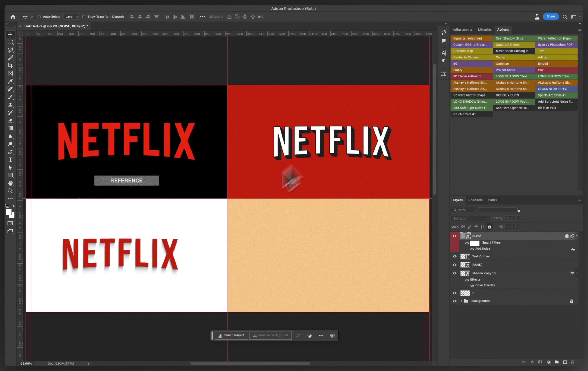Select the Dodge tool
The image size is (588, 371).
pyautogui.click(x=10, y=144)
